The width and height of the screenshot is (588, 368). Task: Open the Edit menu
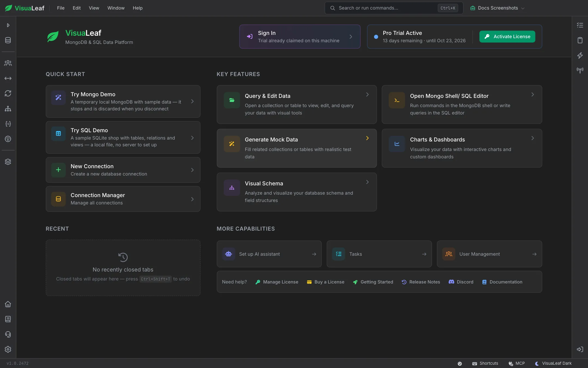pos(76,8)
